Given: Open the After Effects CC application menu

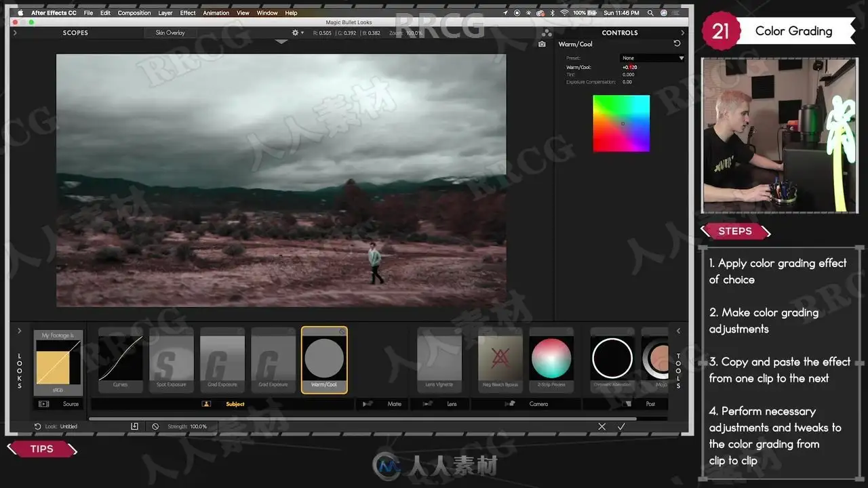Looking at the screenshot, I should click(x=54, y=13).
